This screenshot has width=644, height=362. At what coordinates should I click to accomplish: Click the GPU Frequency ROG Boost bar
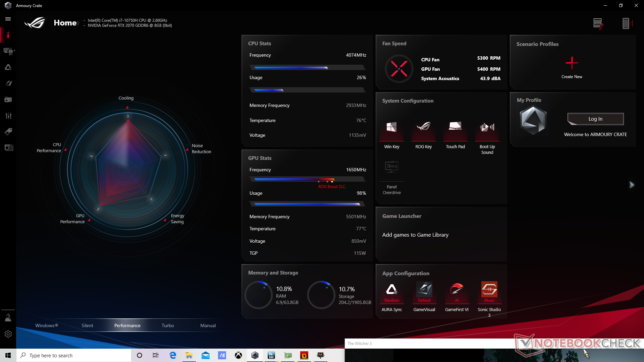pos(307,179)
